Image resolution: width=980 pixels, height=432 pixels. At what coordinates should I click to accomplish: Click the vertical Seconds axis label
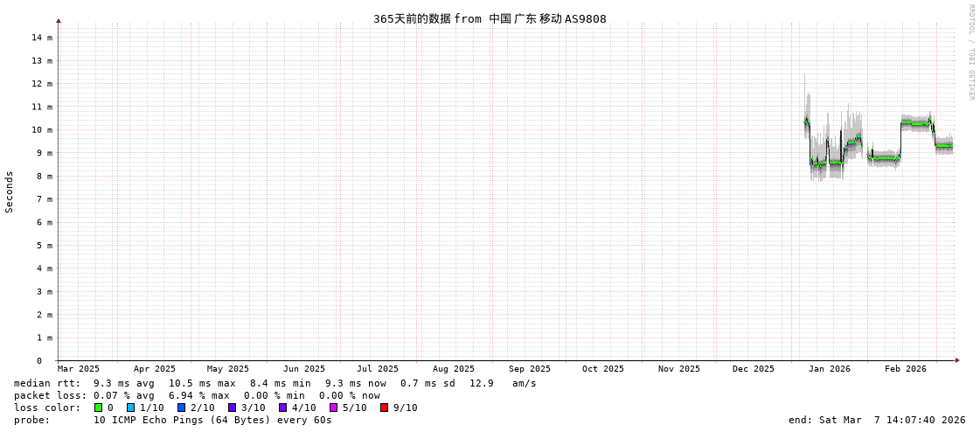click(x=10, y=192)
